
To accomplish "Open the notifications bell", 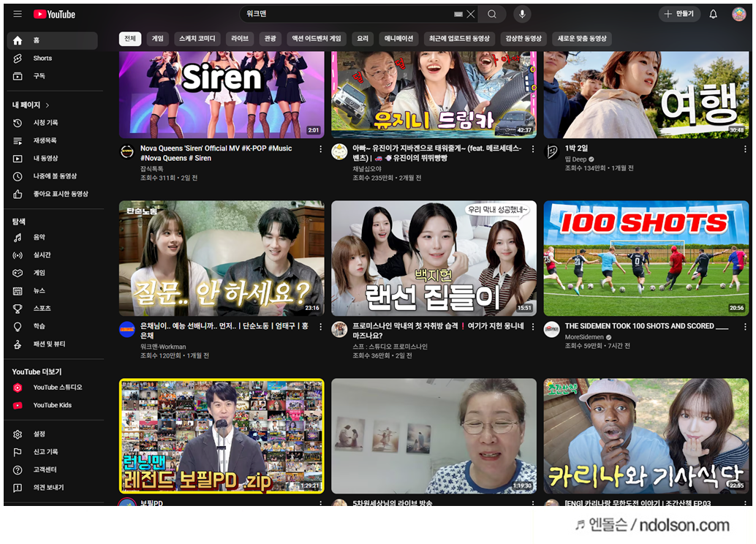I will point(713,14).
